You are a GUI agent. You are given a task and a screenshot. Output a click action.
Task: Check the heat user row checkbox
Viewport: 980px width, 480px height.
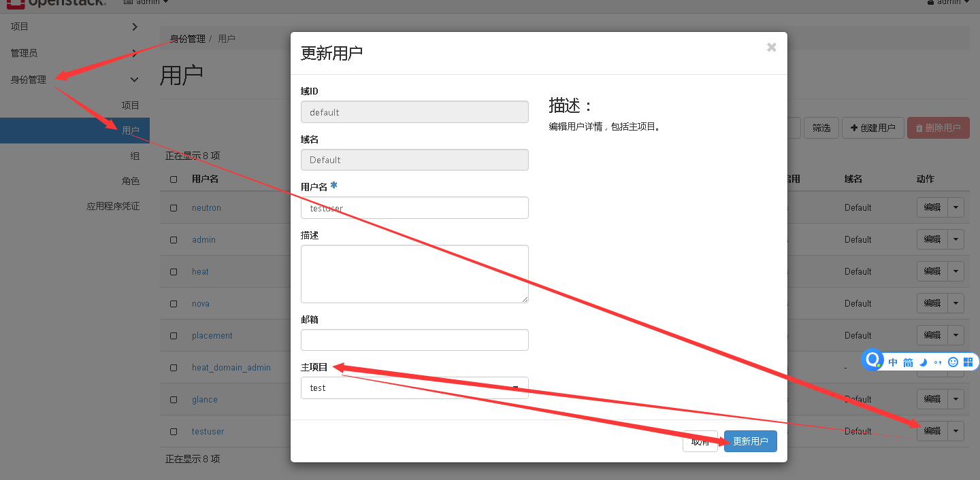coord(174,272)
